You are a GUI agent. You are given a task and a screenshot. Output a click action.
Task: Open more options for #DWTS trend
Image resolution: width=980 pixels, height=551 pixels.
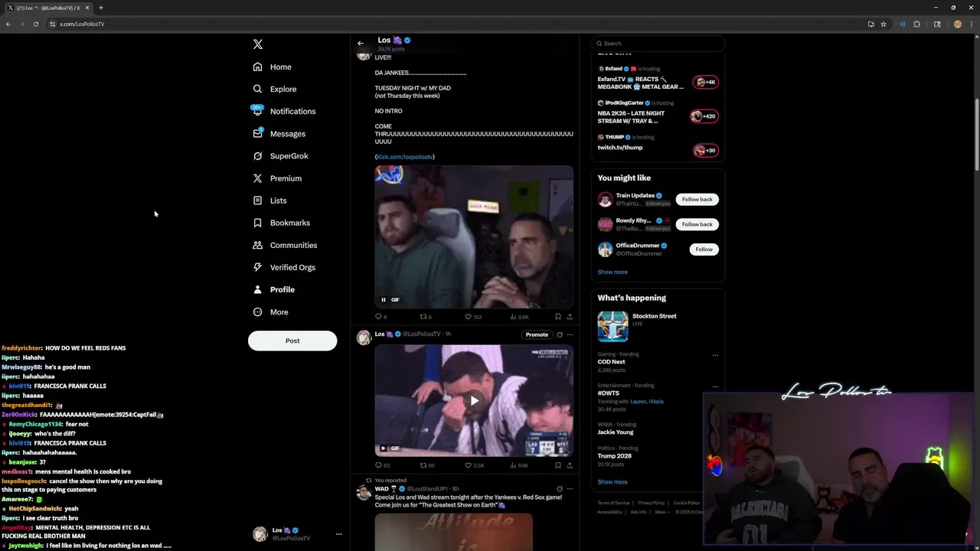[715, 386]
